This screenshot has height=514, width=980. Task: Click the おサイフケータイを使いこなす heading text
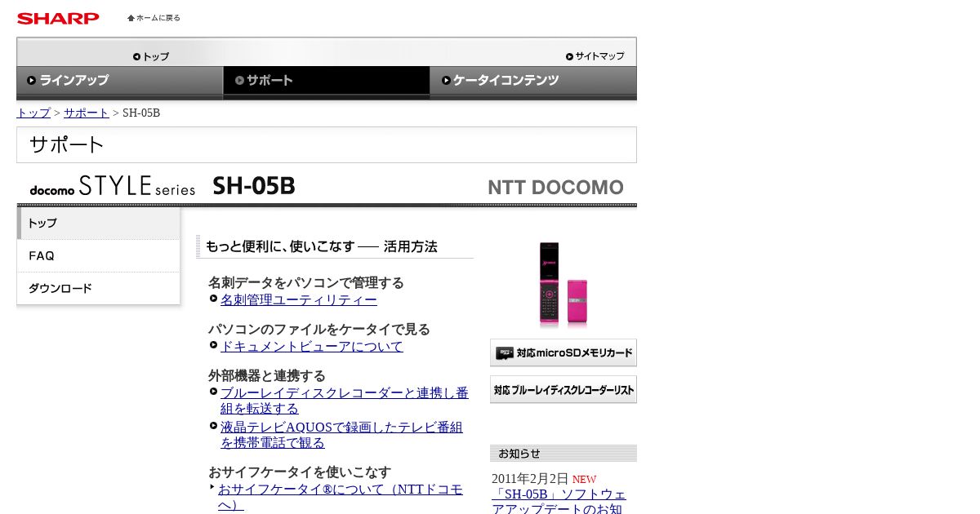click(300, 472)
